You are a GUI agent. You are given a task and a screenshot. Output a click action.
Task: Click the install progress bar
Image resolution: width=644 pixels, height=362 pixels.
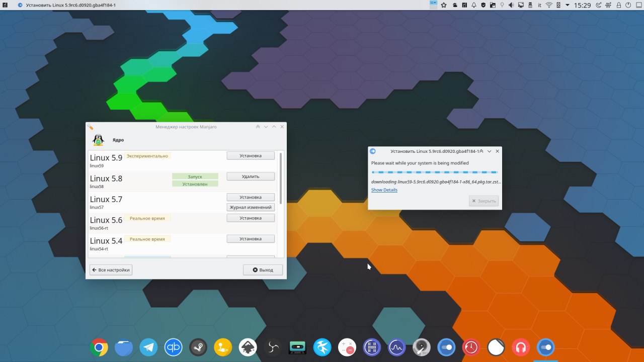point(434,172)
